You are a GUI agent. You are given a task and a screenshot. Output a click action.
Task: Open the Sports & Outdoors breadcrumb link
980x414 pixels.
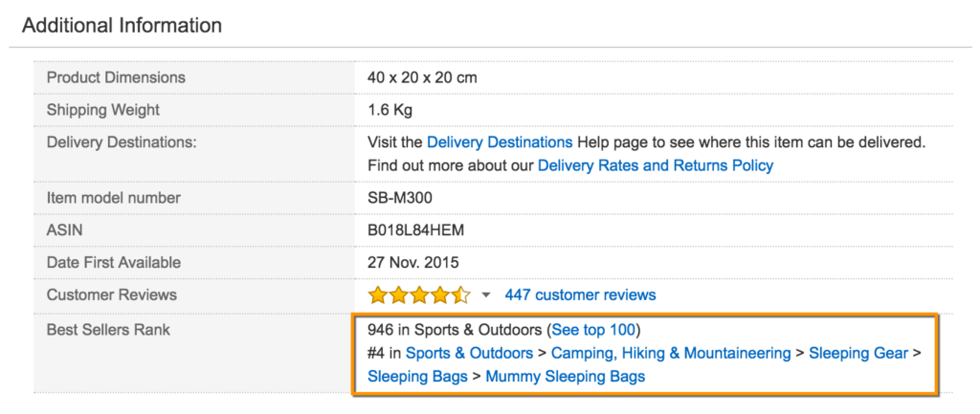tap(469, 353)
